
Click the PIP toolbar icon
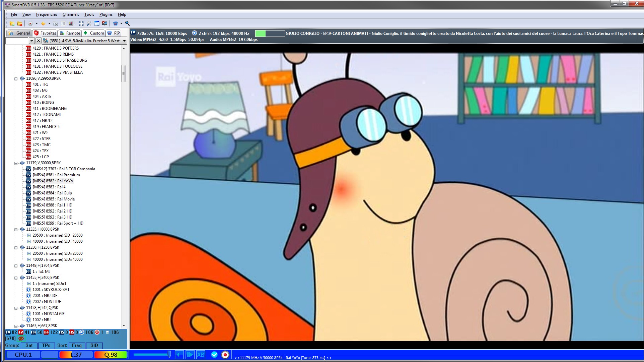(116, 23)
